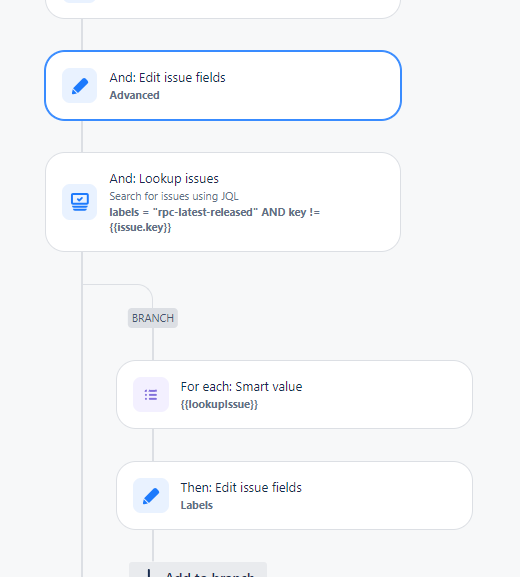The image size is (522, 580).
Task: Click connector line between Edit fields and Lookup issues
Action: pos(82,136)
